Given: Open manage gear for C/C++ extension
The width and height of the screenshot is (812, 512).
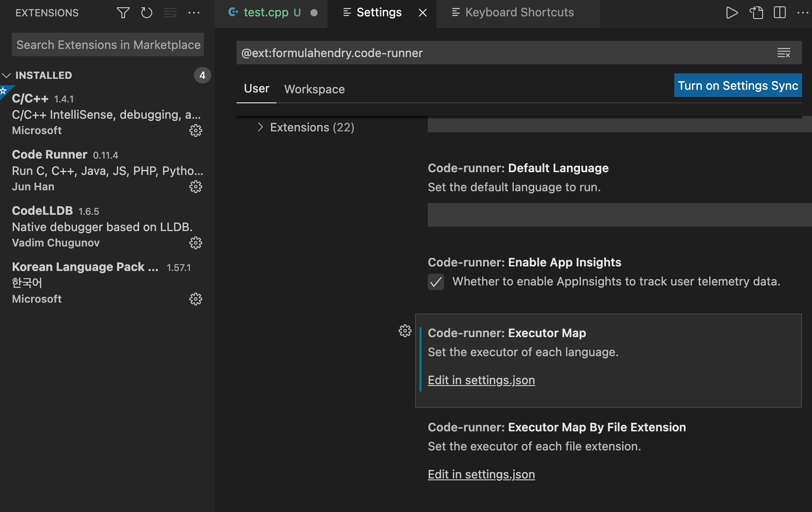Looking at the screenshot, I should [x=196, y=130].
